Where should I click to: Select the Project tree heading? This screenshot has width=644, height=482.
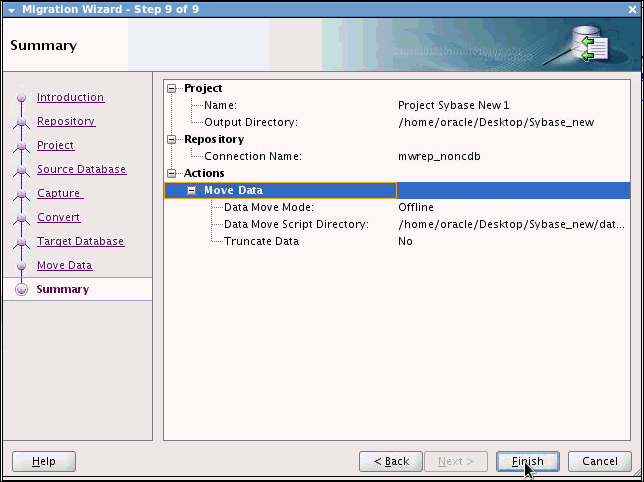pos(203,88)
